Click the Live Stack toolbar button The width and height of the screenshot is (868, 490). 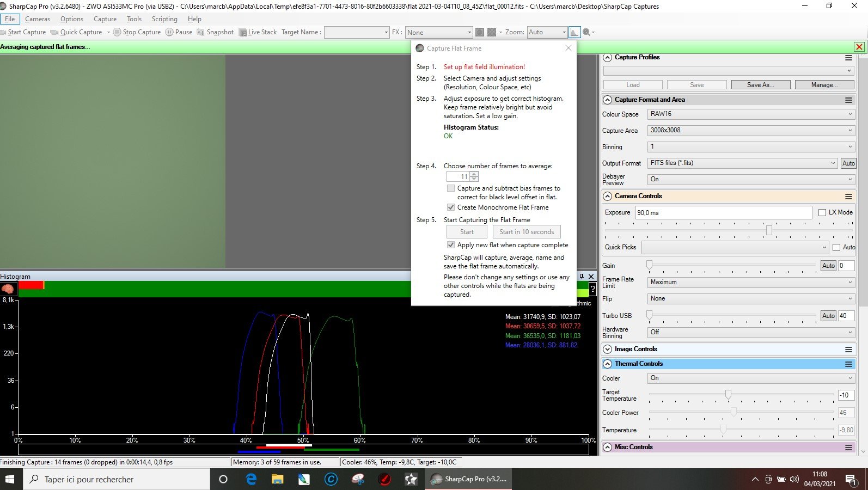pyautogui.click(x=258, y=32)
